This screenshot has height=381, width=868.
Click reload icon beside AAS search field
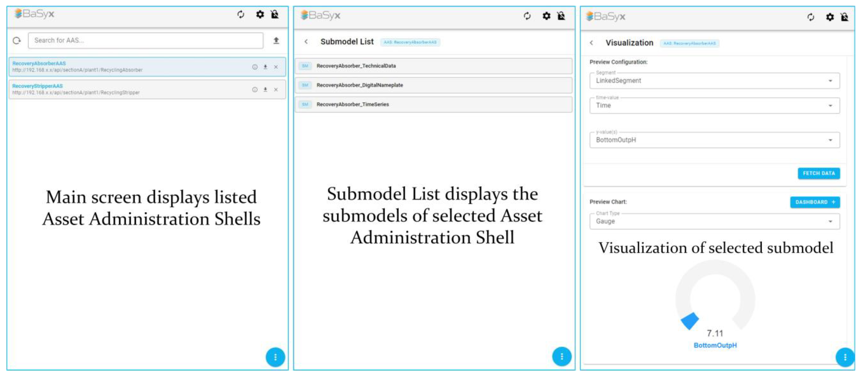point(17,41)
